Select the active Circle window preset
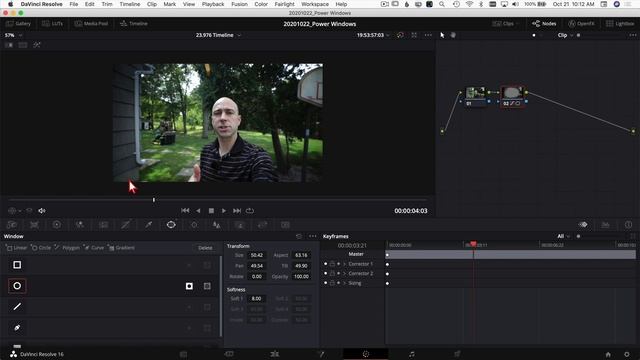Image resolution: width=640 pixels, height=360 pixels. tap(17, 286)
